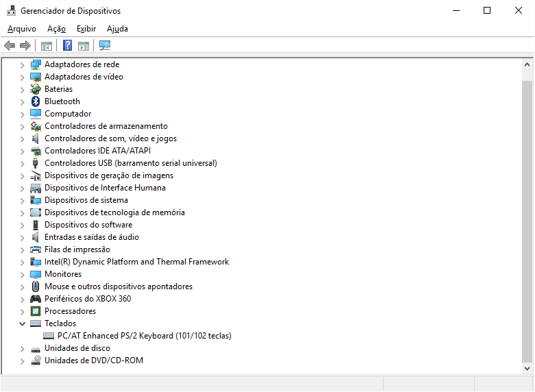Select Filas de impressão label
This screenshot has width=535, height=392.
coord(77,249)
